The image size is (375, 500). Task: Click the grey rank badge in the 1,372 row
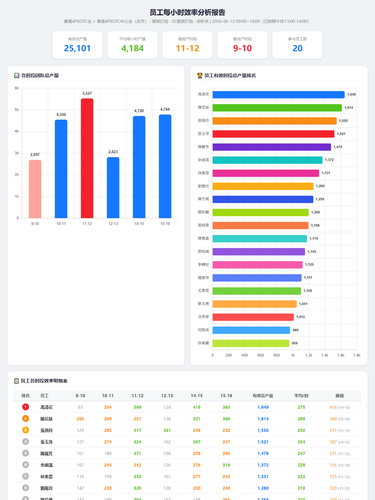25,465
